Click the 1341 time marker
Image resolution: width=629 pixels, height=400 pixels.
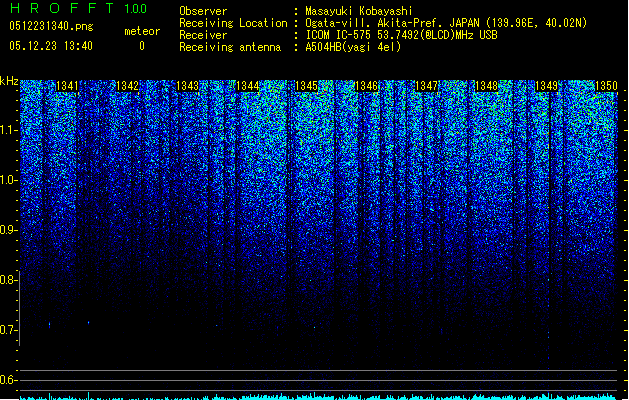pyautogui.click(x=67, y=86)
